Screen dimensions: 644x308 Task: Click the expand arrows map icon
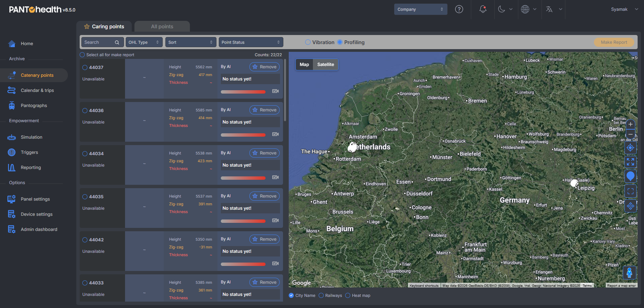[x=631, y=162]
